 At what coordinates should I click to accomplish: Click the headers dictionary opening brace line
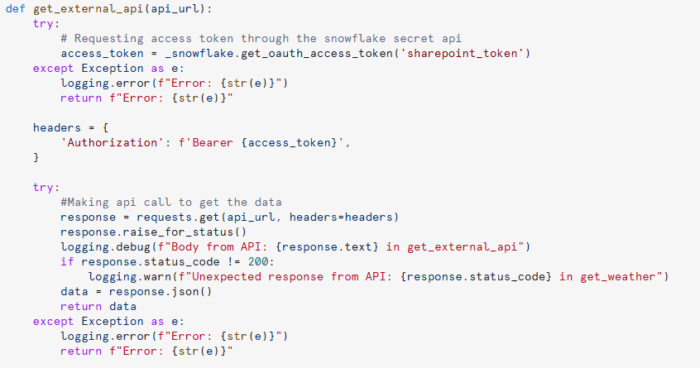click(x=71, y=128)
